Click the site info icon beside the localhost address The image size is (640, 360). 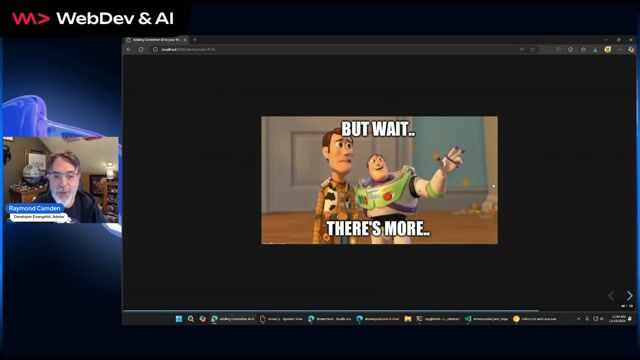pos(155,49)
